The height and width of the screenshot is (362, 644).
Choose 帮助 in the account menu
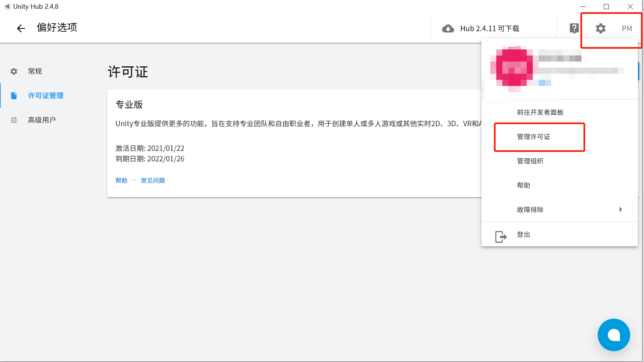[559, 185]
